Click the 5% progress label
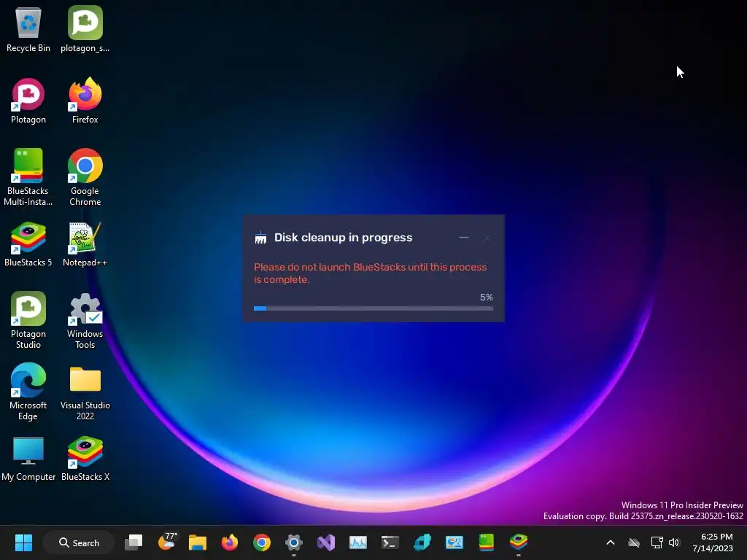 coord(486,297)
